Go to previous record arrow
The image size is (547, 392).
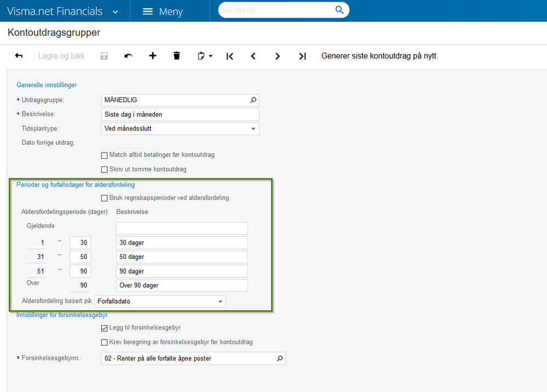point(254,56)
